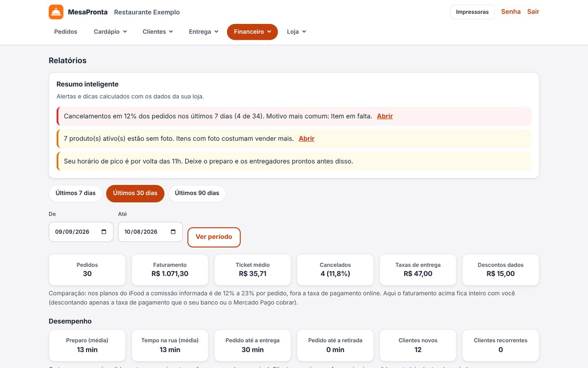The image size is (588, 368).
Task: Click the Faturamento R$ 1.071,30 card
Action: coord(170,270)
